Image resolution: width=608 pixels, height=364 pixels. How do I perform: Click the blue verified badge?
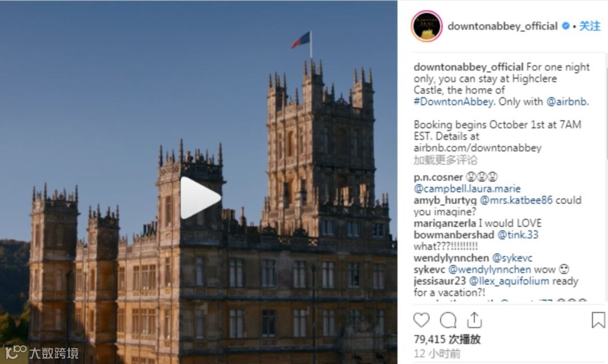pyautogui.click(x=566, y=26)
